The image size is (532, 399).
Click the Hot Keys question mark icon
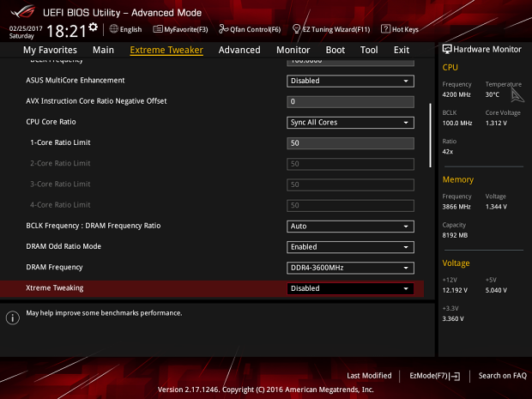click(385, 29)
